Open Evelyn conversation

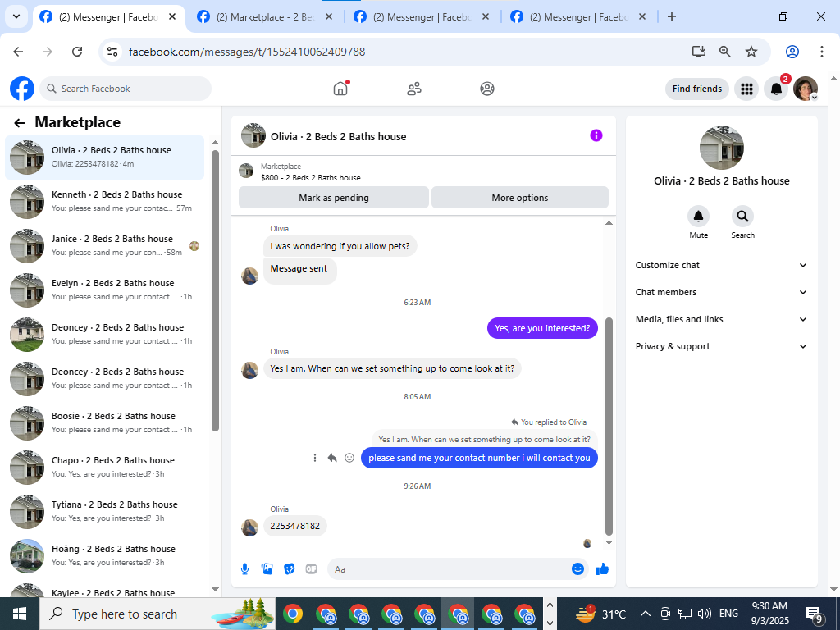(x=104, y=290)
